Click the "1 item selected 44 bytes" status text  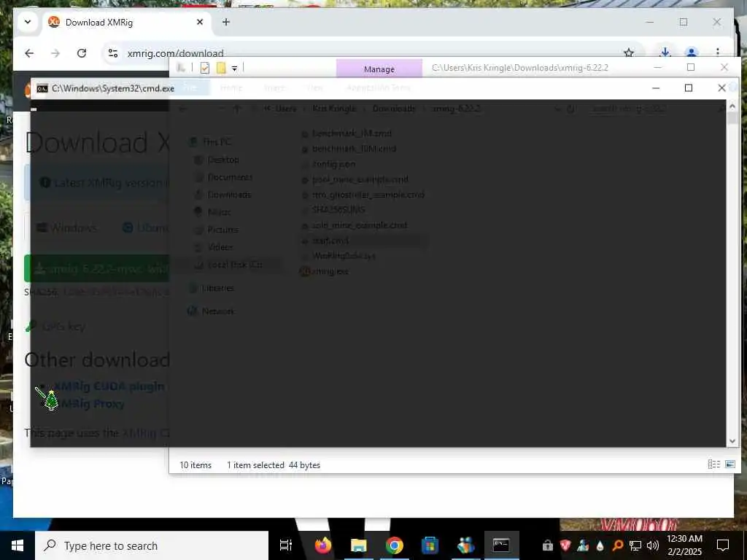[x=274, y=464]
